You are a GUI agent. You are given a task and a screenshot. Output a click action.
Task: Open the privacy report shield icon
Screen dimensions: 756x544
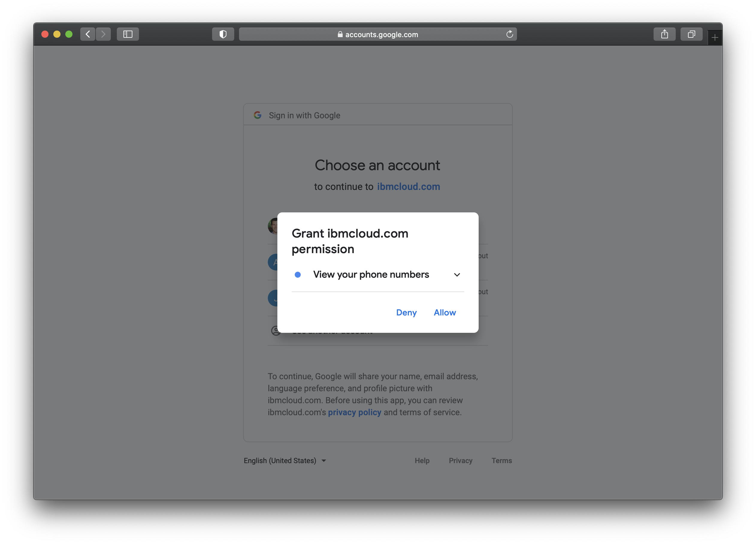point(223,34)
